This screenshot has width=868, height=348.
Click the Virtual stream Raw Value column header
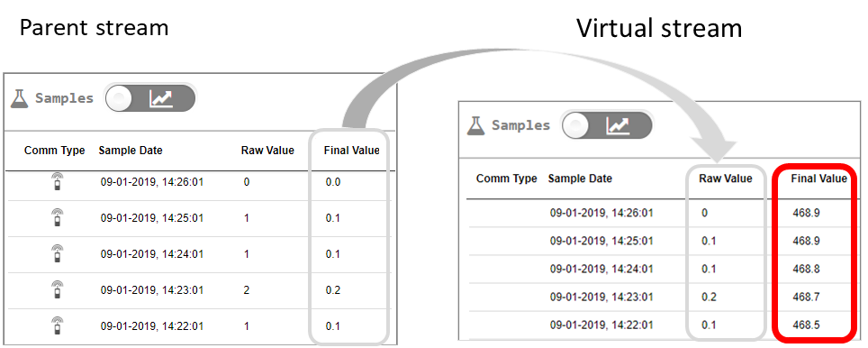click(x=725, y=179)
